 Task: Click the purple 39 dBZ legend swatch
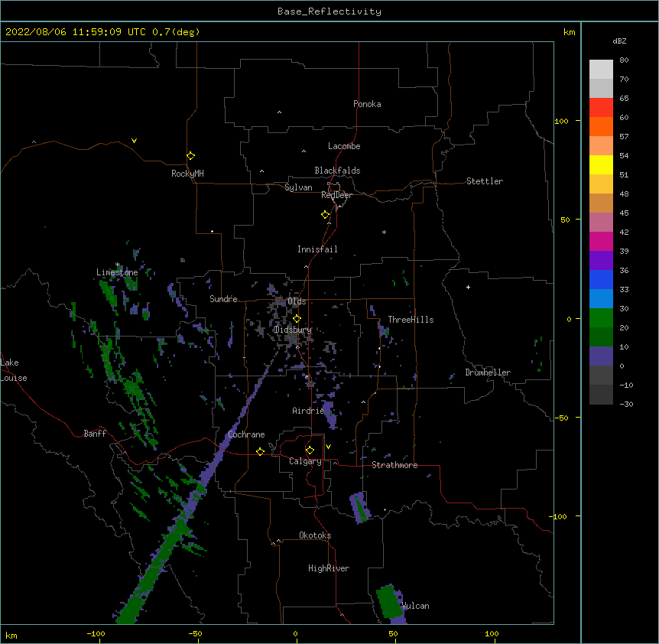[x=601, y=260]
